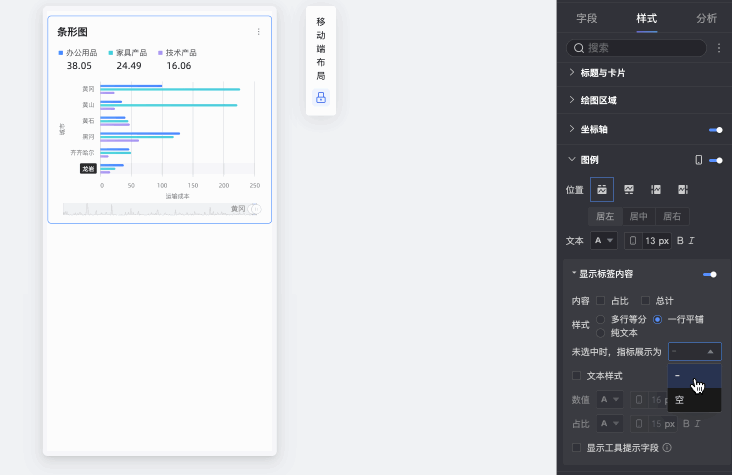Click the 办公用品 legend item
The height and width of the screenshot is (475, 732).
pos(77,53)
